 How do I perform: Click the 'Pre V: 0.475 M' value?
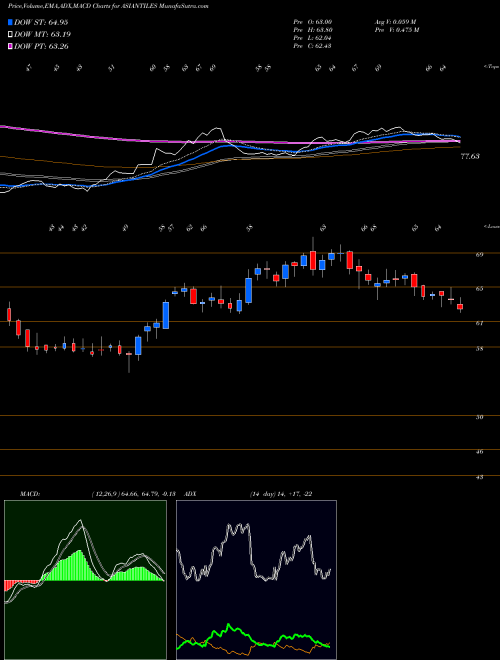point(396,29)
